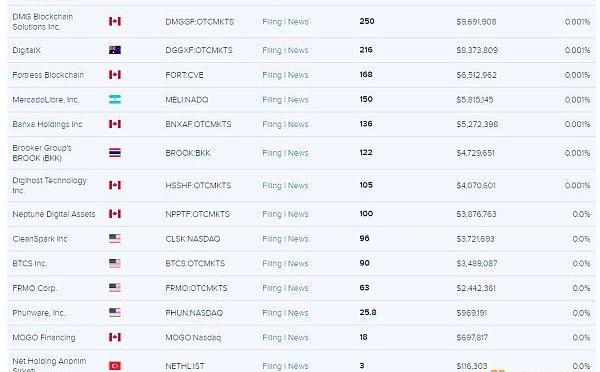Click the US flag beside CleanSpark Inc
This screenshot has width=600, height=372.
pos(115,239)
